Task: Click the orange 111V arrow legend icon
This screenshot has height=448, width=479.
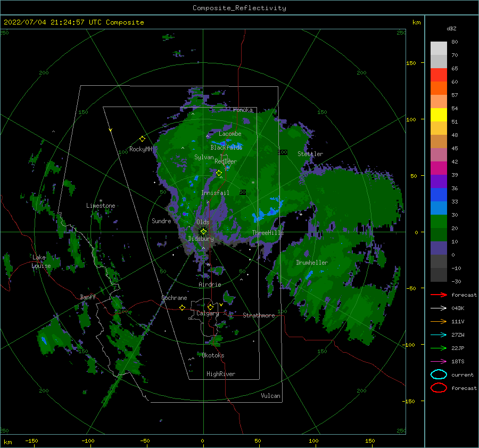Action: pos(439,321)
